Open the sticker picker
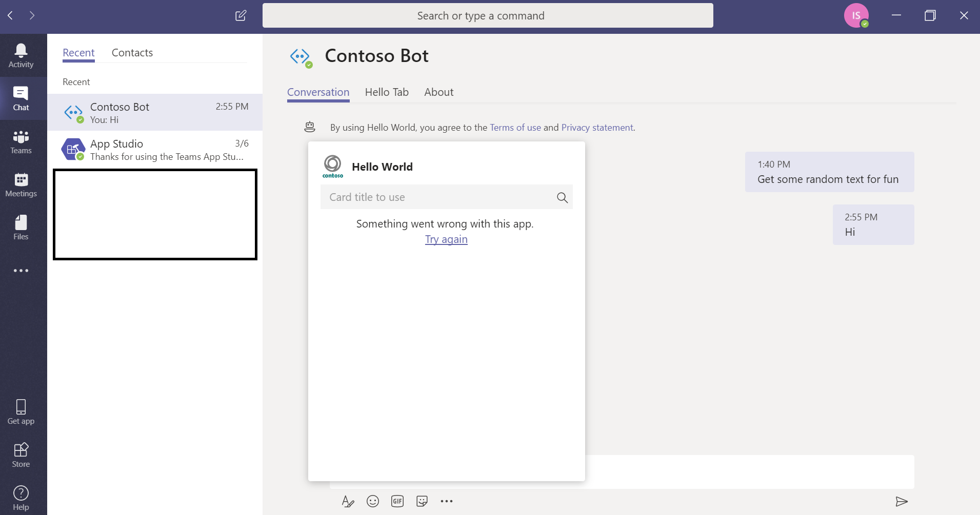This screenshot has height=515, width=980. click(422, 501)
